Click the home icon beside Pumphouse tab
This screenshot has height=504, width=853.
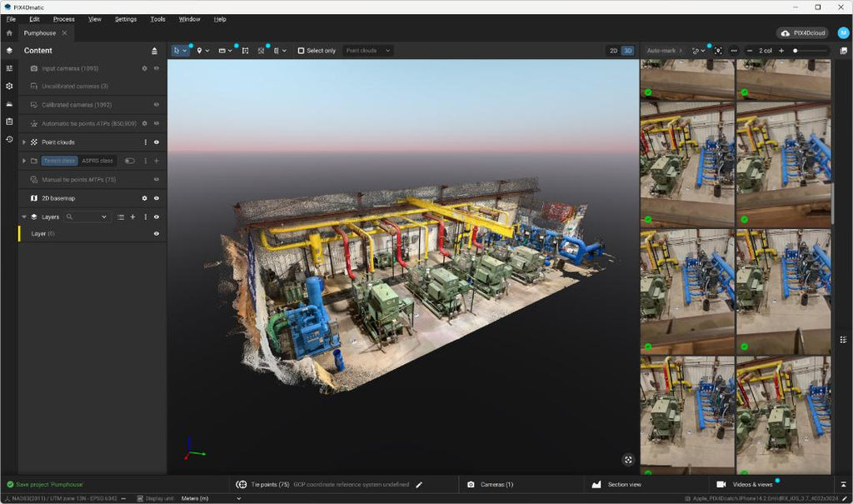point(9,33)
